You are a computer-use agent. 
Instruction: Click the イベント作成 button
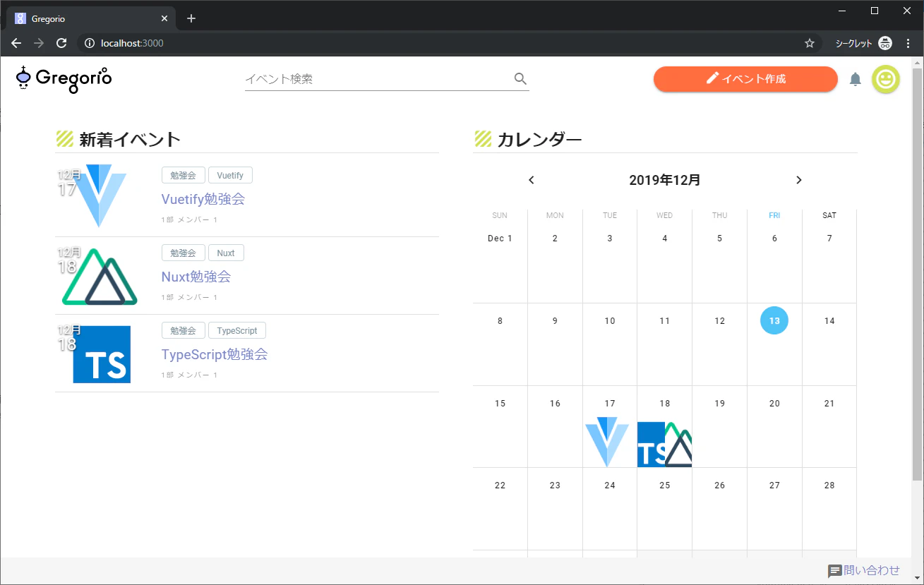[745, 79]
